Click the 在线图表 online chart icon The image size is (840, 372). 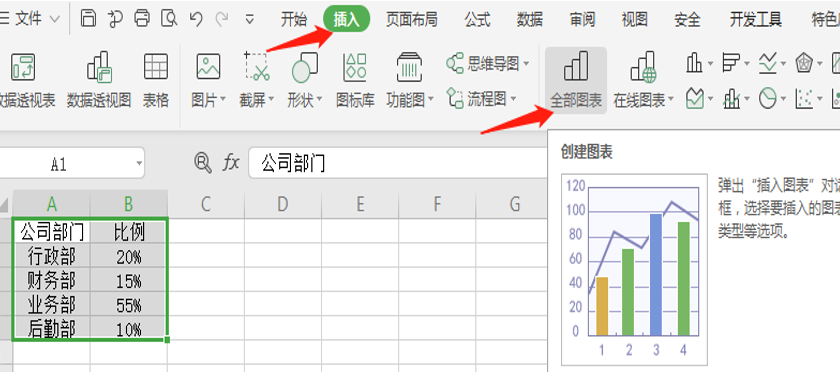tap(643, 66)
